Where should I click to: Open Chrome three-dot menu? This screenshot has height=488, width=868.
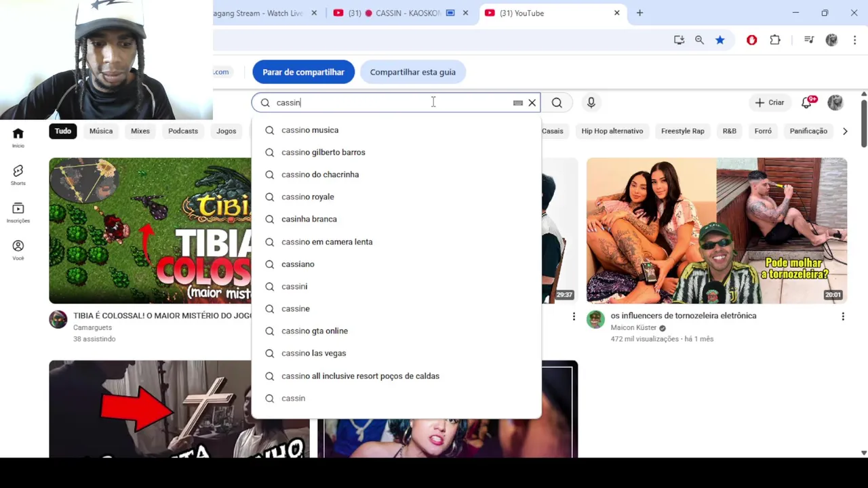[x=854, y=40]
